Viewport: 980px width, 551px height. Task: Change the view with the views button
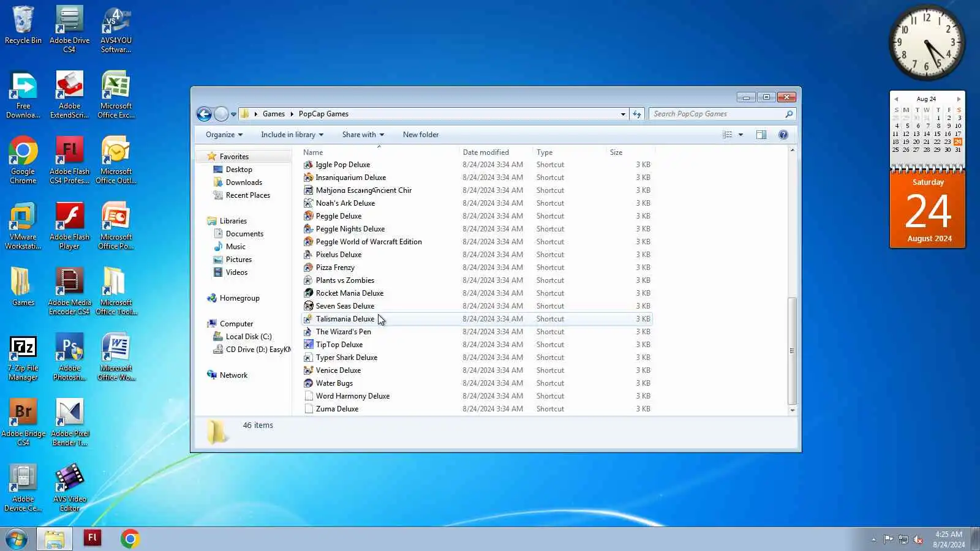pos(727,135)
